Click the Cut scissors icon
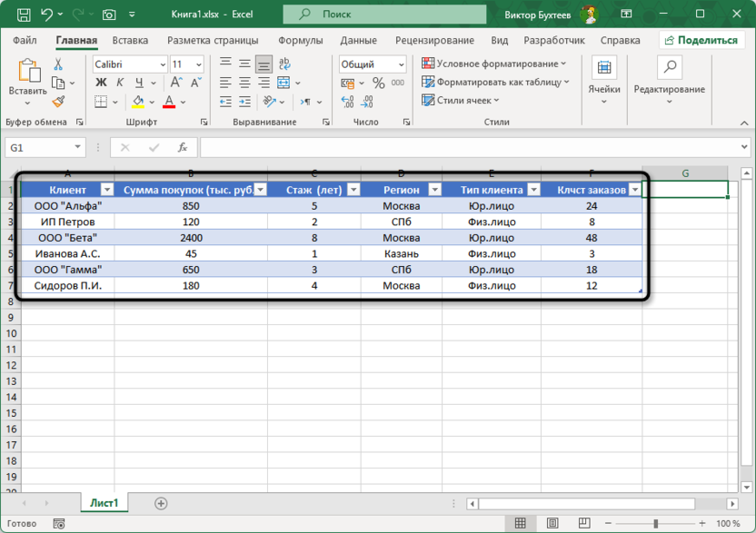 click(x=58, y=64)
